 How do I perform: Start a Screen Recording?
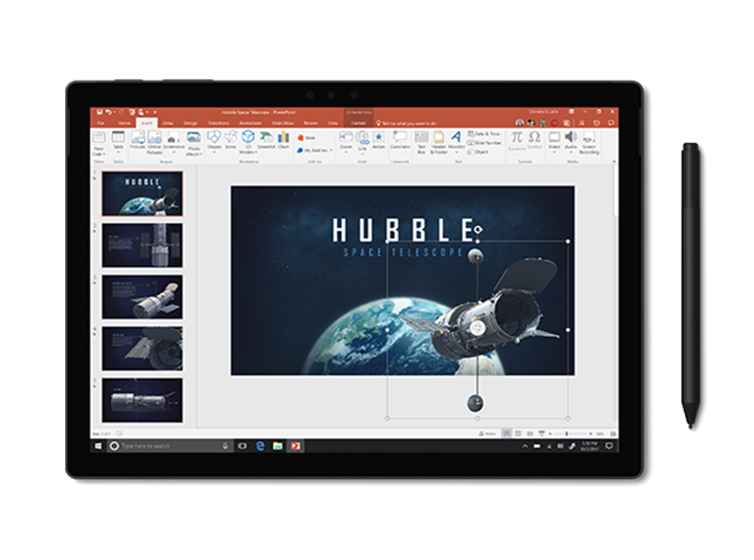[589, 142]
